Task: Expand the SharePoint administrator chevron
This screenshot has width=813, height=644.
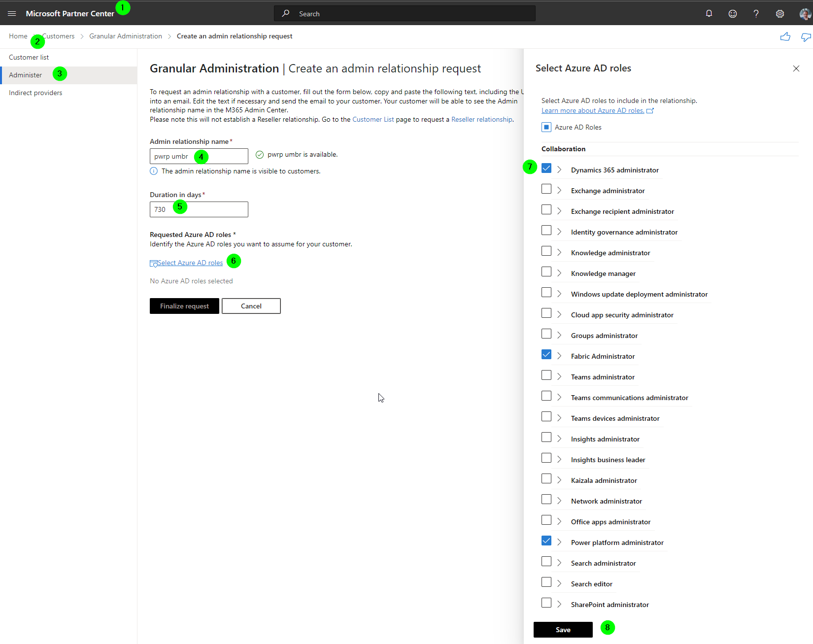Action: coord(559,604)
